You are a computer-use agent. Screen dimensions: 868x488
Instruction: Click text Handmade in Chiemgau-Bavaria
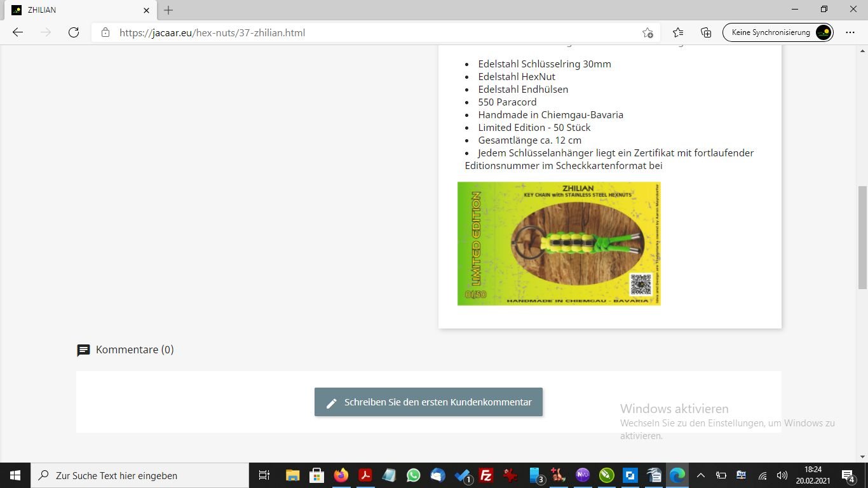point(551,114)
